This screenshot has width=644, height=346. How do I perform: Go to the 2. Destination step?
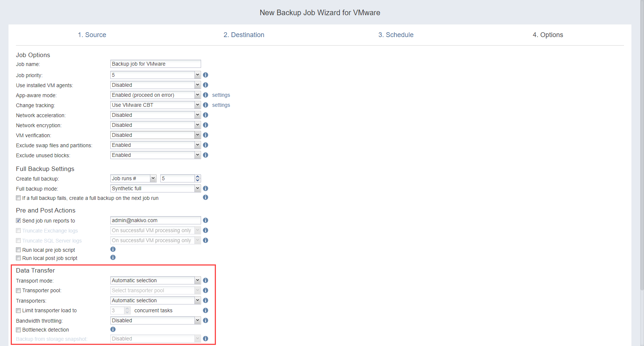[x=244, y=35]
